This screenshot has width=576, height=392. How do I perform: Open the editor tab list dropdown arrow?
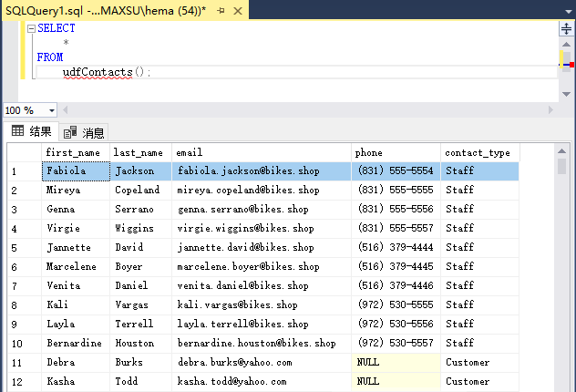(569, 12)
